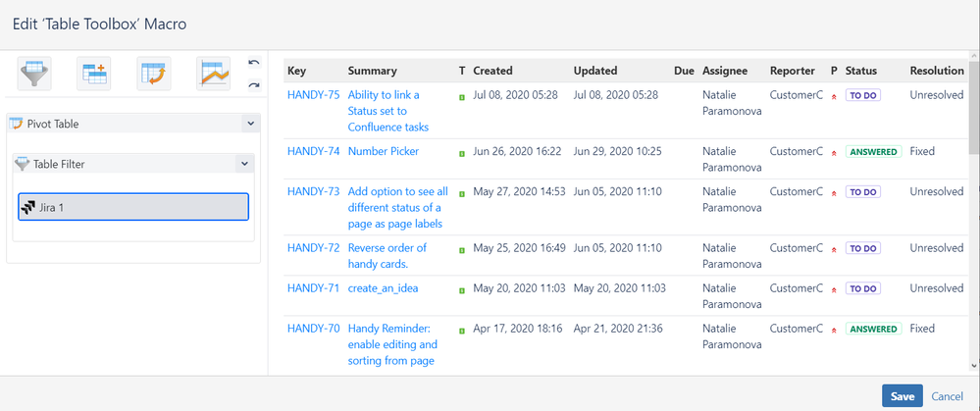Image resolution: width=980 pixels, height=411 pixels.
Task: Click the Due column header
Action: click(685, 71)
